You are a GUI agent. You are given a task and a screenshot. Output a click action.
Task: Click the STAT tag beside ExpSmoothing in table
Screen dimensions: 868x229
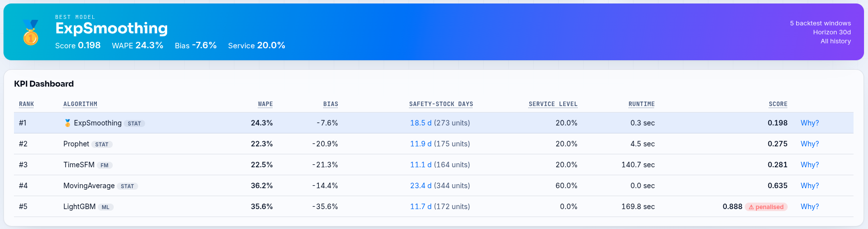pos(134,123)
